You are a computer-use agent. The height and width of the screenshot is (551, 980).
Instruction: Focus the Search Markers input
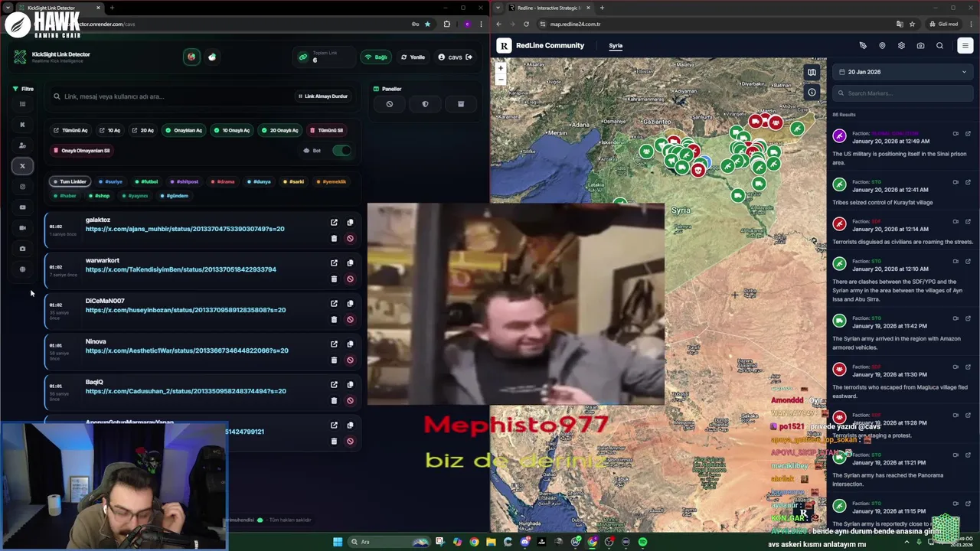coord(903,93)
